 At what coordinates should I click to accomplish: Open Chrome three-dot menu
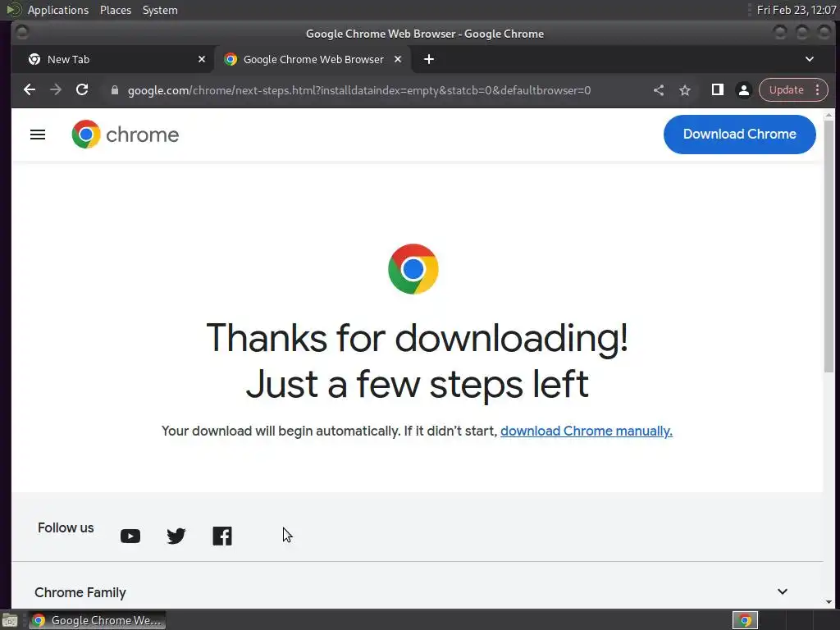(818, 90)
